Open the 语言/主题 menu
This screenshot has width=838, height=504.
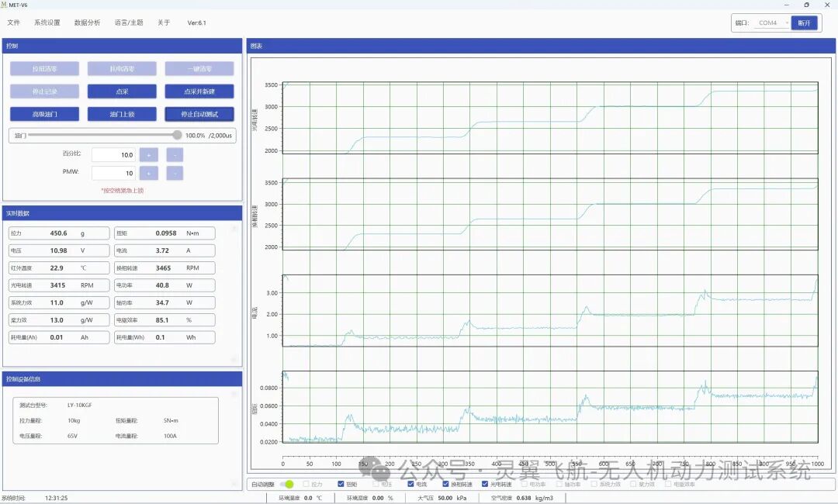[x=129, y=22]
